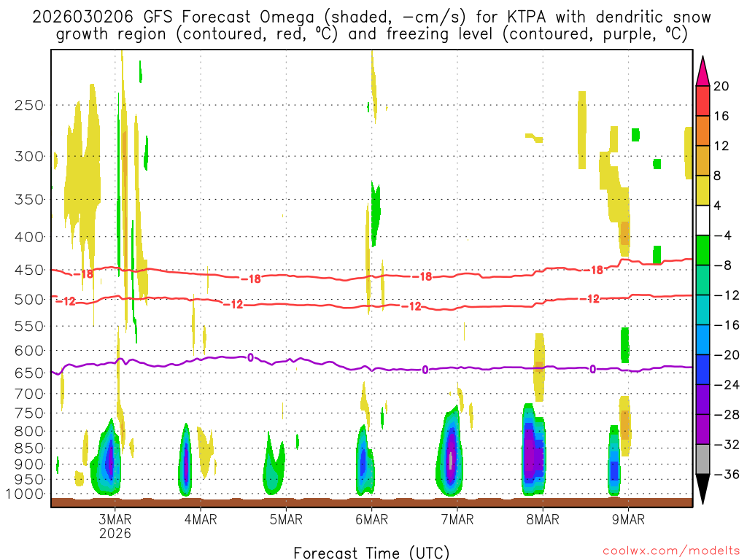
Task: Click the 3MAR date label on time axis
Action: coord(115,519)
